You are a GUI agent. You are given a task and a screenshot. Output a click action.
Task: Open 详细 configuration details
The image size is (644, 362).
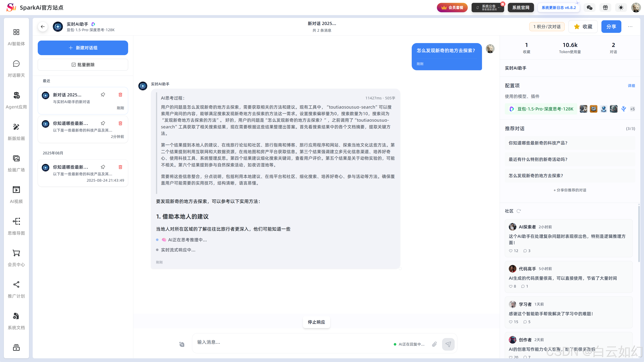pyautogui.click(x=631, y=86)
